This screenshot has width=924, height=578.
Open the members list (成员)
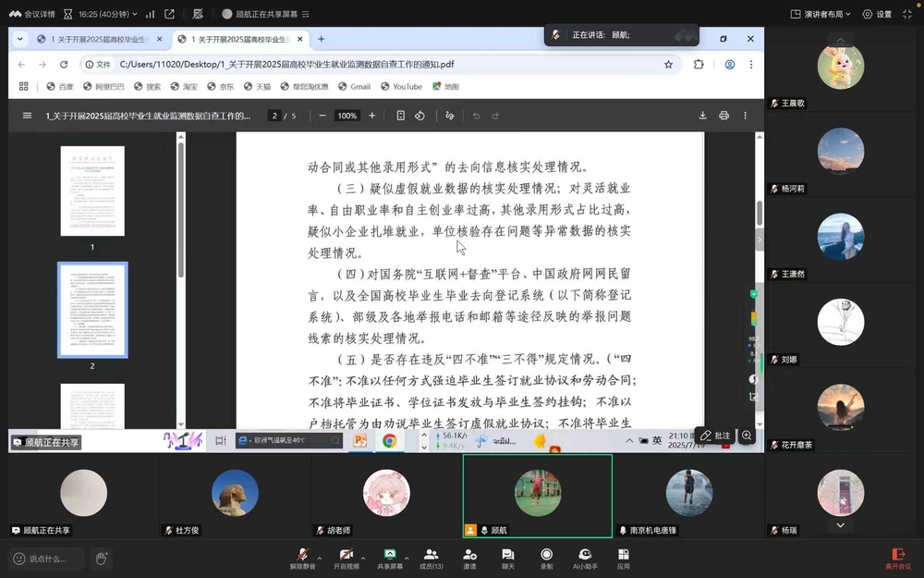pos(431,557)
